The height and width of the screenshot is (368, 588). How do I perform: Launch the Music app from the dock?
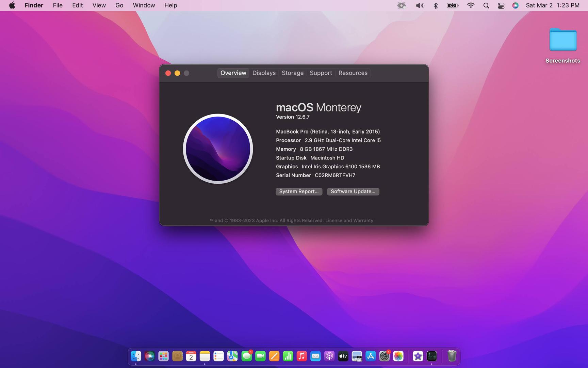click(302, 356)
